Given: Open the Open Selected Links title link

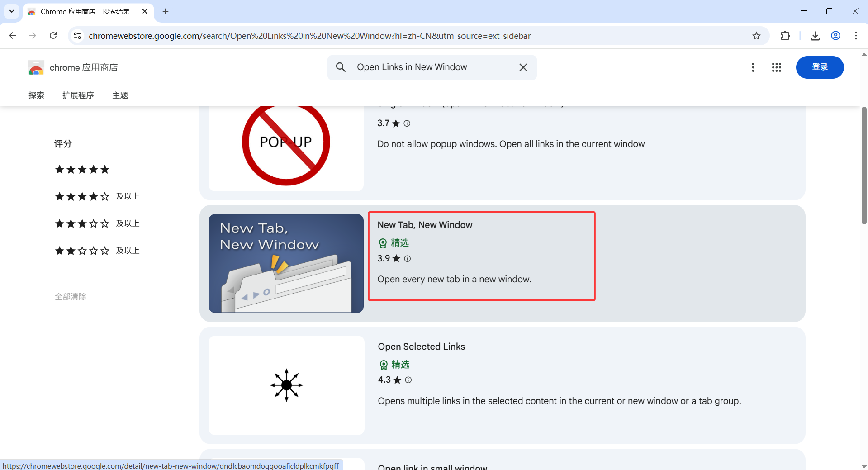Looking at the screenshot, I should (422, 347).
